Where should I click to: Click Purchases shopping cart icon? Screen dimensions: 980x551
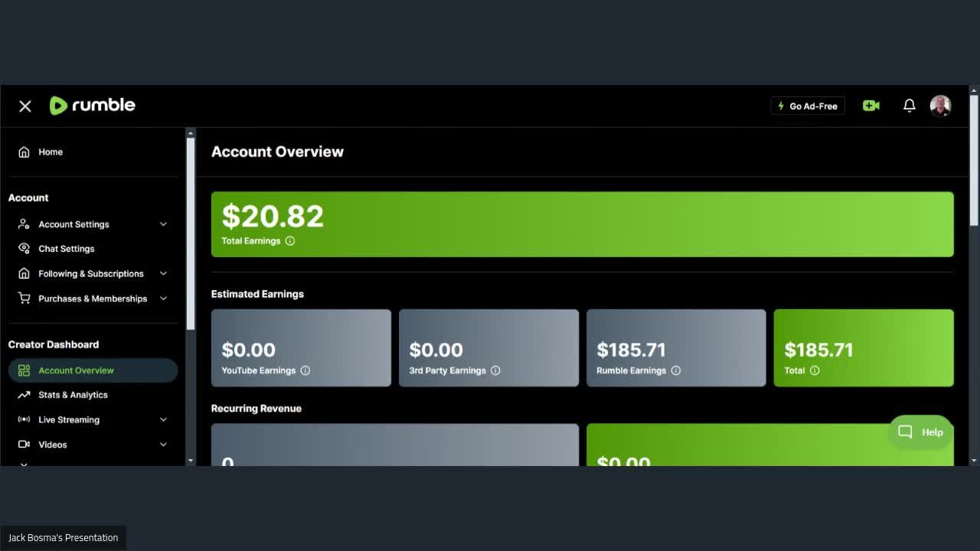click(24, 298)
